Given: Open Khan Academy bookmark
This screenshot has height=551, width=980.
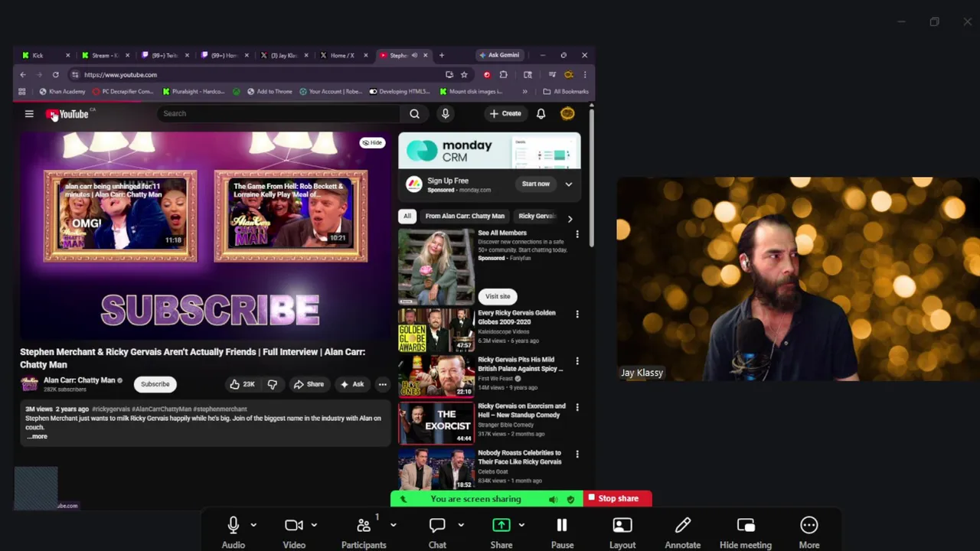Looking at the screenshot, I should click(62, 92).
